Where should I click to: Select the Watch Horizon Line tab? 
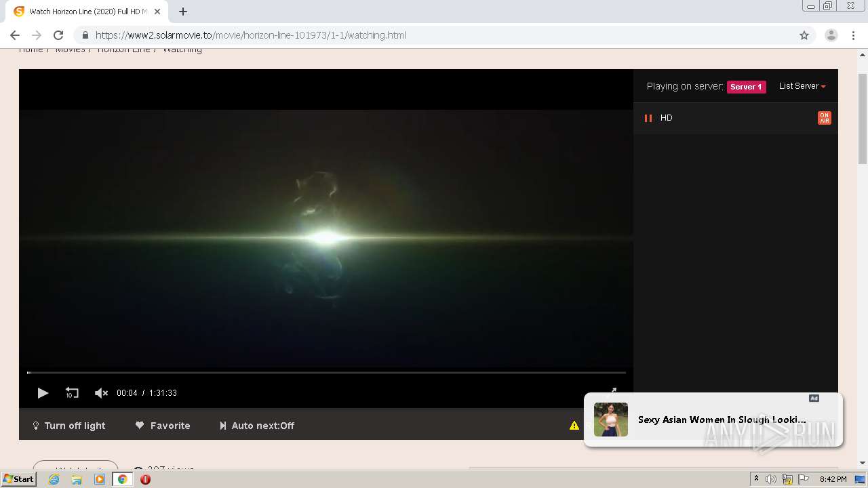click(86, 12)
